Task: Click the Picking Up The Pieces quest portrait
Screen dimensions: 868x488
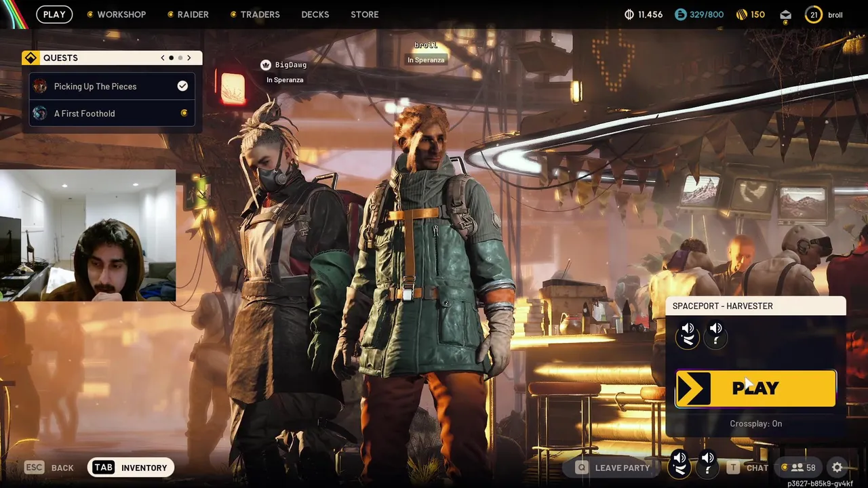Action: tap(40, 86)
